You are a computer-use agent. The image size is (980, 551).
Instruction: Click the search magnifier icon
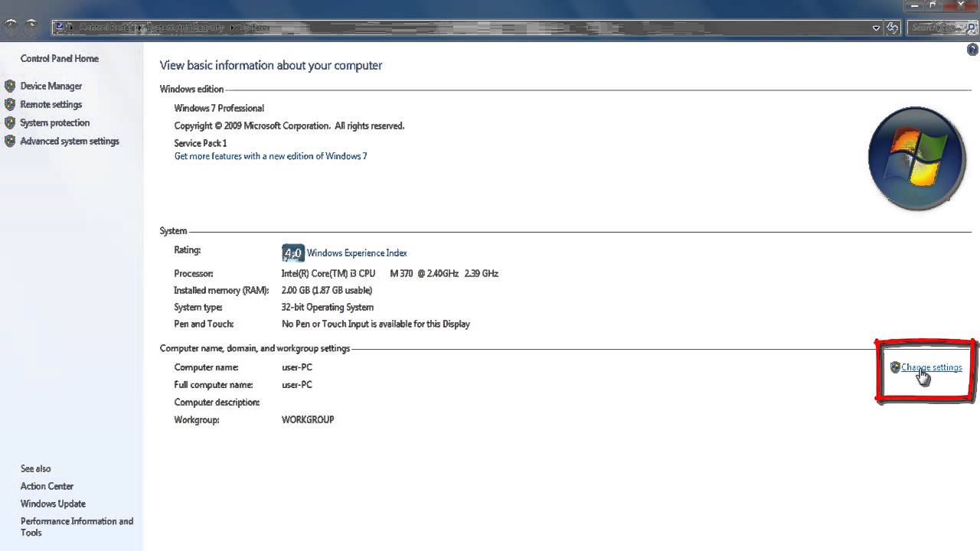point(972,28)
